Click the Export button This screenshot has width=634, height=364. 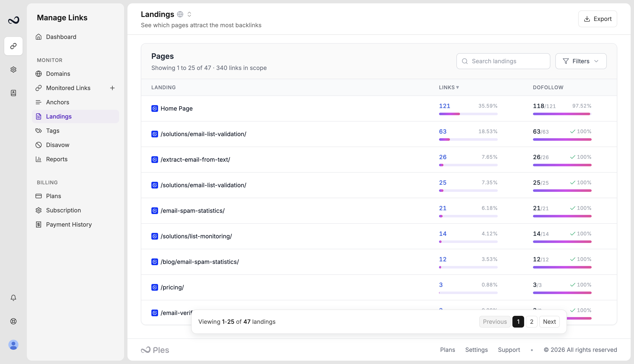598,19
